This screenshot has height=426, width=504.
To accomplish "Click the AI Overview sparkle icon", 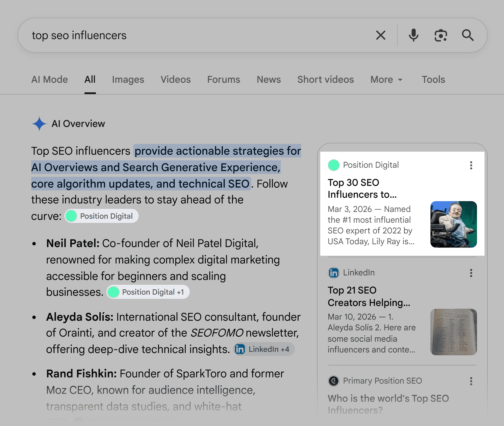I will [x=39, y=124].
